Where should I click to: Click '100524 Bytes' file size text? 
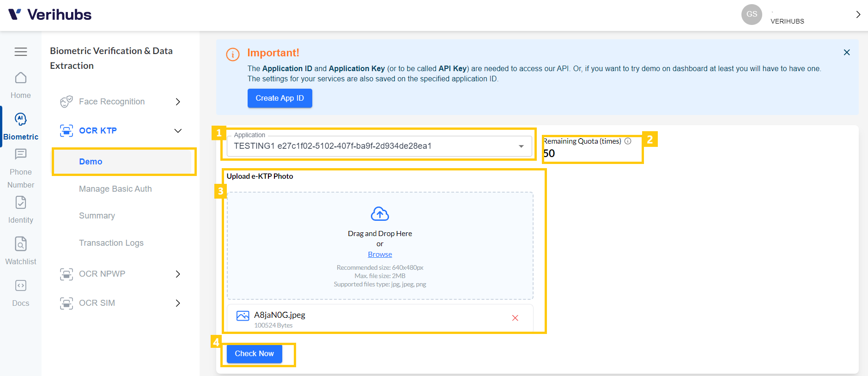[273, 325]
